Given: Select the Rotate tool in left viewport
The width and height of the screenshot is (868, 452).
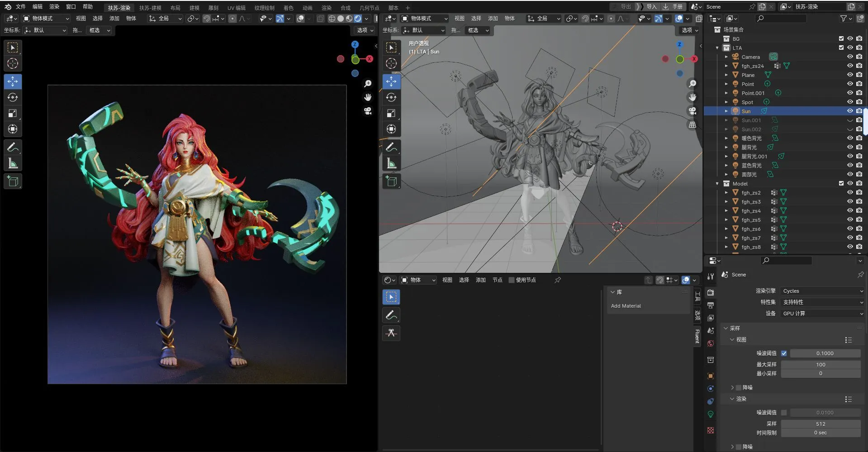Looking at the screenshot, I should pos(13,98).
